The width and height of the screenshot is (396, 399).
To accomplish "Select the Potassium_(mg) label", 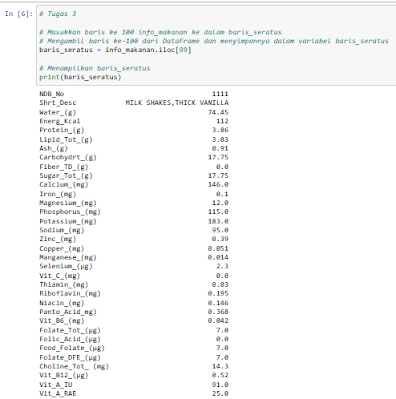I will pos(68,221).
